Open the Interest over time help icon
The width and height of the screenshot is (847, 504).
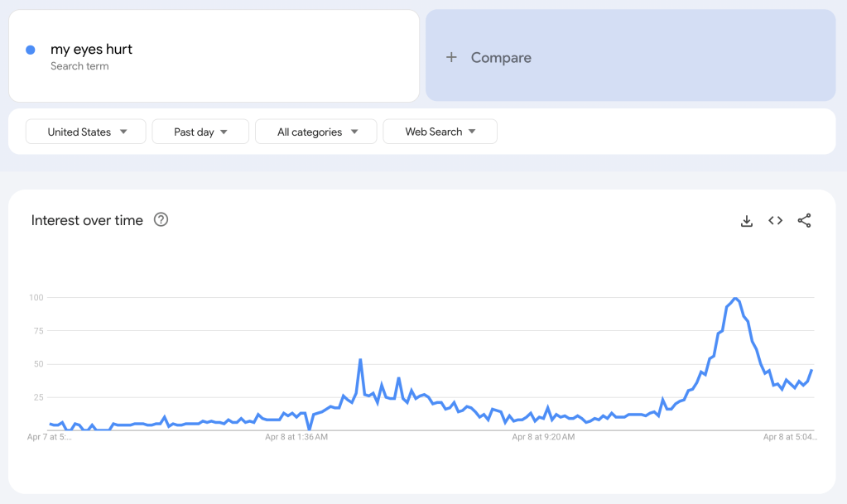pyautogui.click(x=161, y=220)
